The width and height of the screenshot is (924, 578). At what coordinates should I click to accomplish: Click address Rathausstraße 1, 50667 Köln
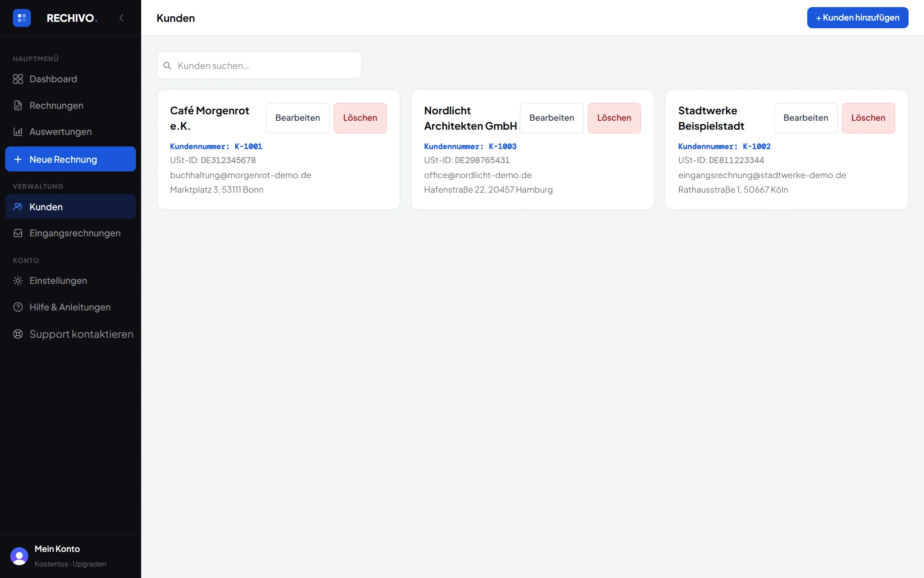click(x=733, y=190)
